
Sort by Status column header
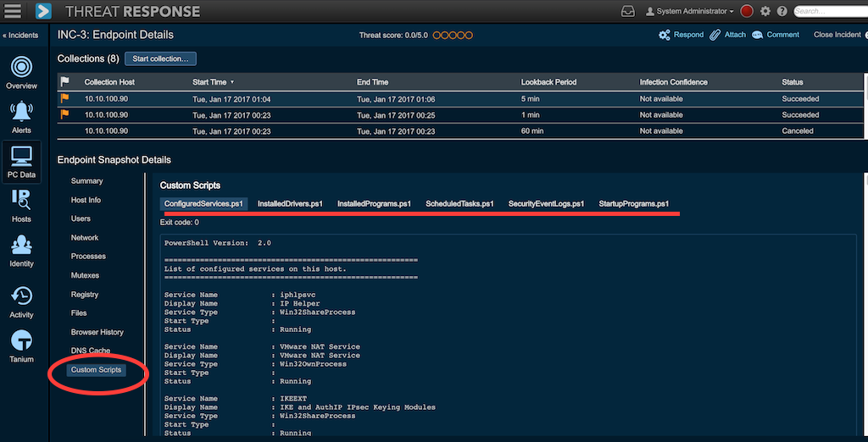pyautogui.click(x=793, y=82)
